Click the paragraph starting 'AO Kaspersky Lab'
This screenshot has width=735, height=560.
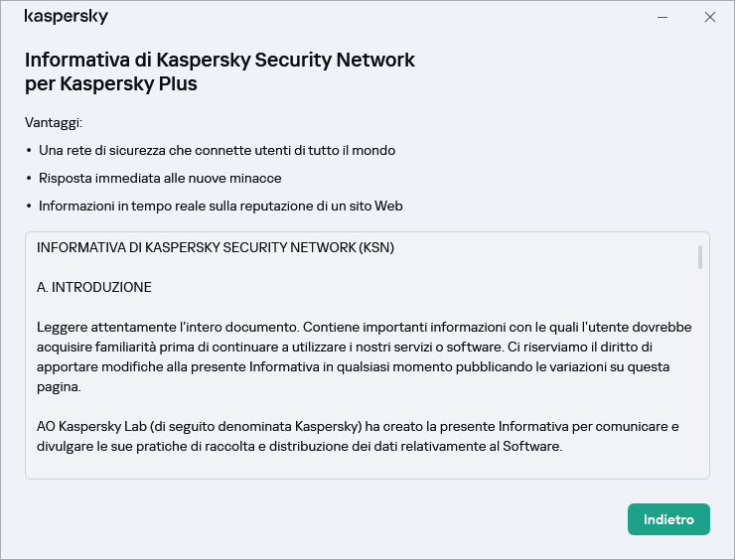click(x=358, y=426)
